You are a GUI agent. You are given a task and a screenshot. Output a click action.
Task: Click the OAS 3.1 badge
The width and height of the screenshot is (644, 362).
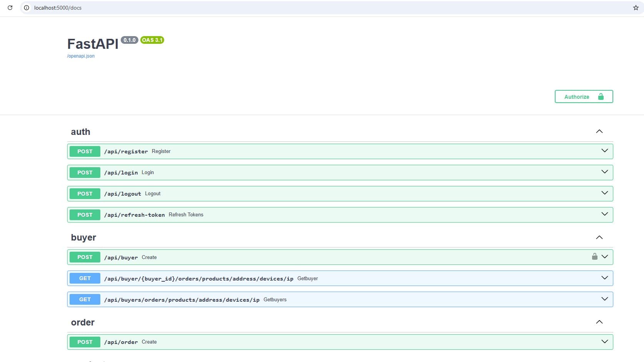pyautogui.click(x=152, y=40)
